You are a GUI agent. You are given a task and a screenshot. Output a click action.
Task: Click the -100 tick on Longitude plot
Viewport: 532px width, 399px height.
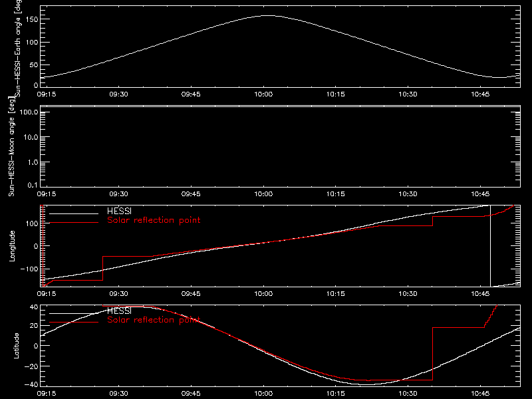pyautogui.click(x=29, y=269)
